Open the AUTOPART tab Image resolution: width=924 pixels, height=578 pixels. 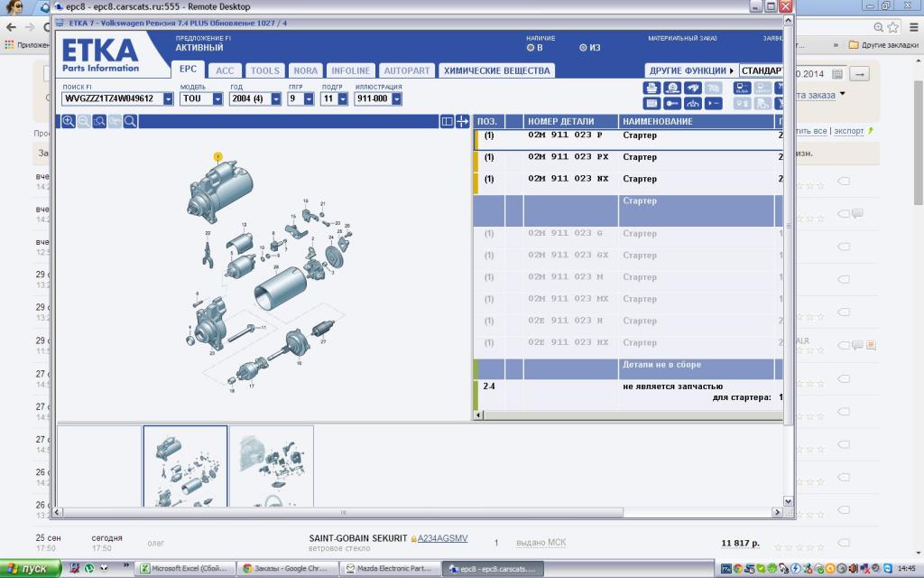(x=407, y=70)
